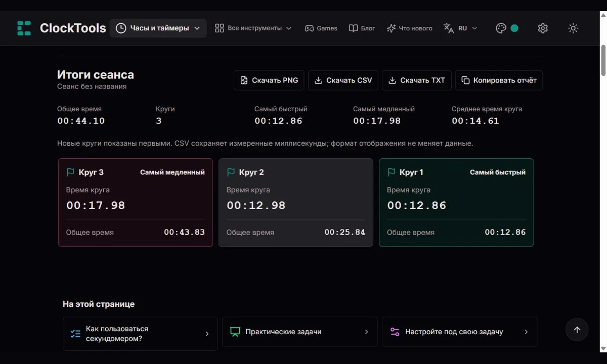
Task: Click Круг 2 cumulative time 00:25.84
Action: 344,233
